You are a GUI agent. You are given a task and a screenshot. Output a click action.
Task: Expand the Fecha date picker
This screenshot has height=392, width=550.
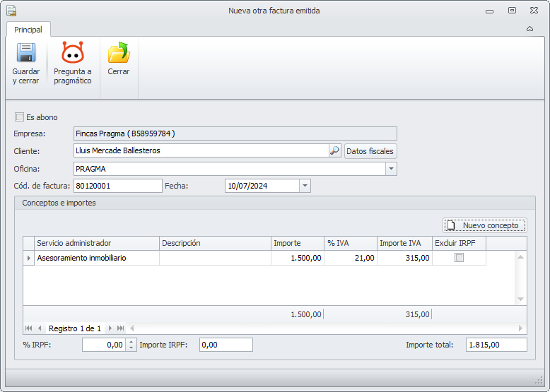pos(305,186)
